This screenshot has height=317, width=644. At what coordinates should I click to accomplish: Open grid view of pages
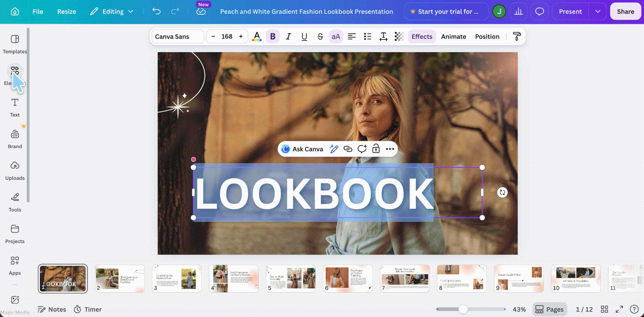(604, 309)
